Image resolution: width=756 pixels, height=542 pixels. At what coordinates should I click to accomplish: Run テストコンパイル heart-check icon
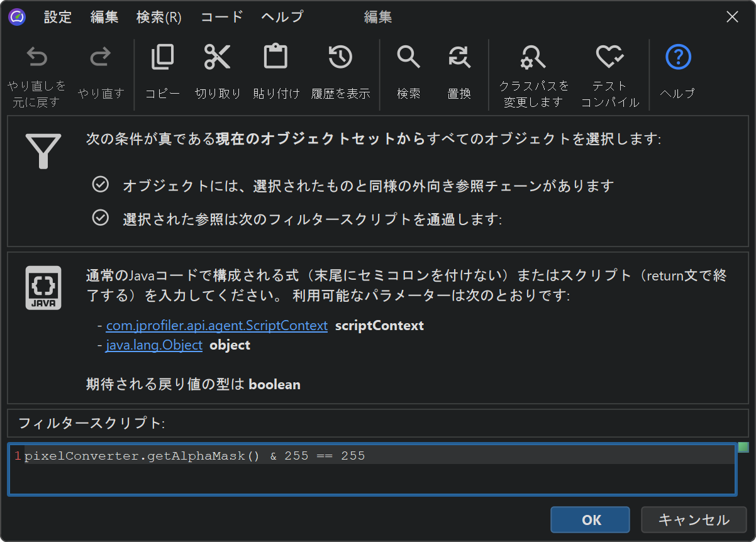click(x=609, y=57)
